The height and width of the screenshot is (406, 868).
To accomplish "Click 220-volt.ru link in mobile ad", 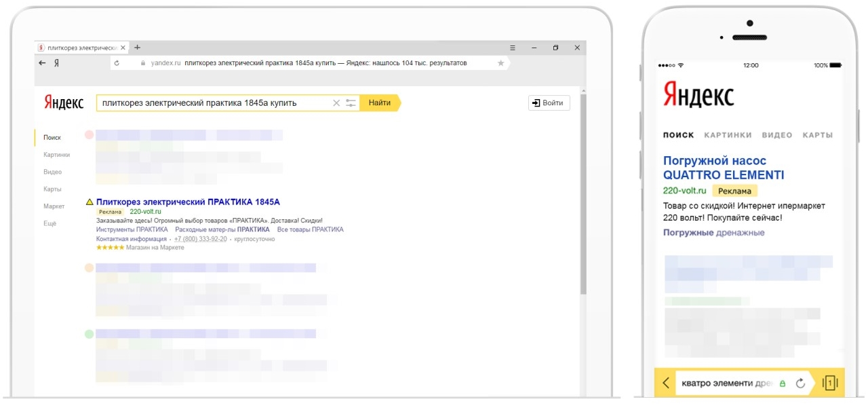I will tap(685, 191).
